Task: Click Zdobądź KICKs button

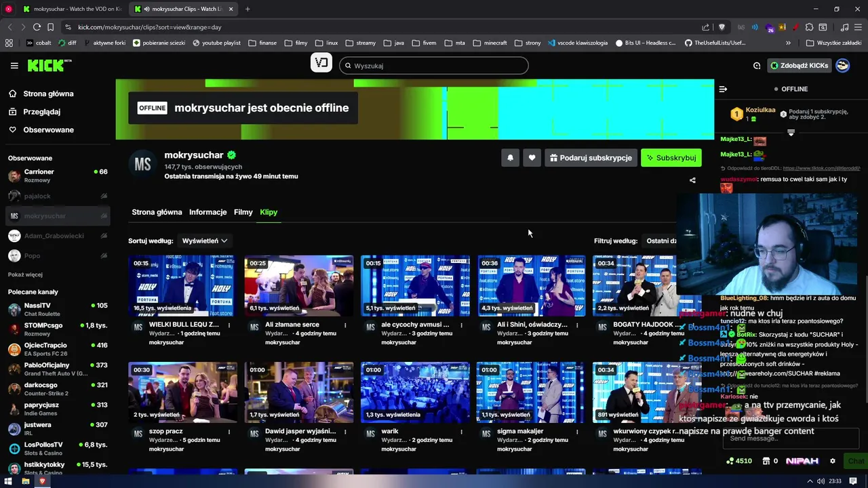Action: [799, 66]
